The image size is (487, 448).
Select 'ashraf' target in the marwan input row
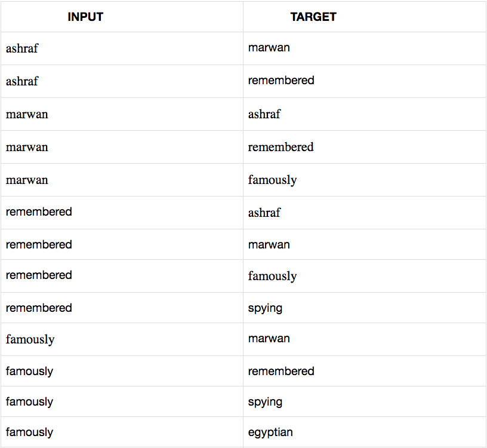point(264,114)
